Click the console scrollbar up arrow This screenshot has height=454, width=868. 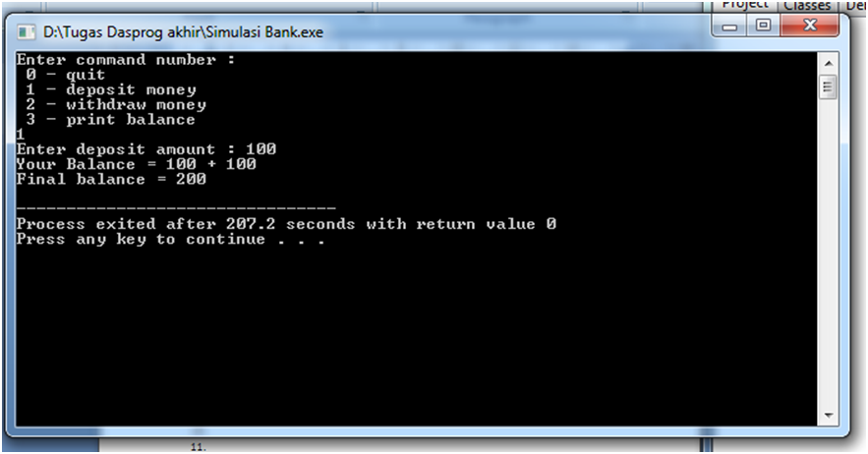tap(828, 63)
